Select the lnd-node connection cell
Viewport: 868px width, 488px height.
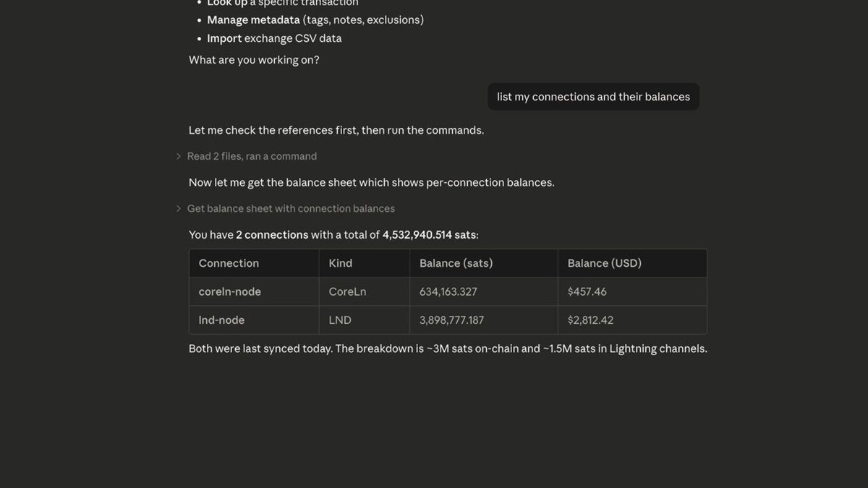pyautogui.click(x=254, y=320)
